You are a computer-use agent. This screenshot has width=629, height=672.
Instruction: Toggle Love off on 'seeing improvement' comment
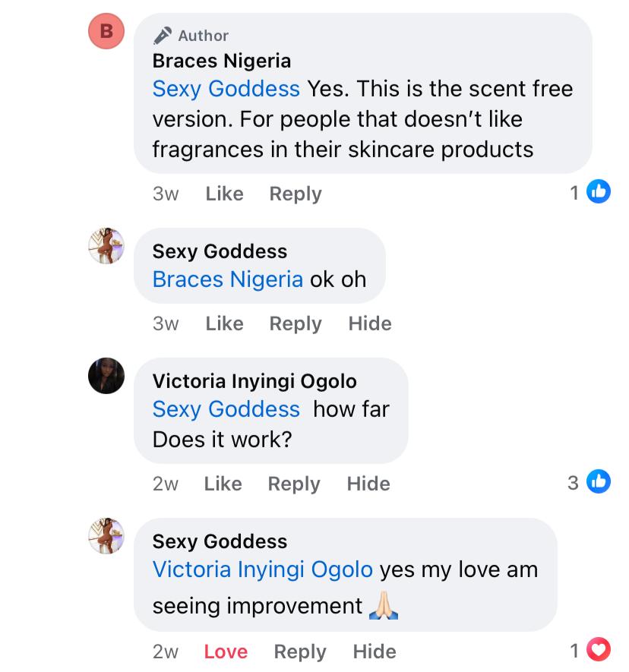pos(226,651)
